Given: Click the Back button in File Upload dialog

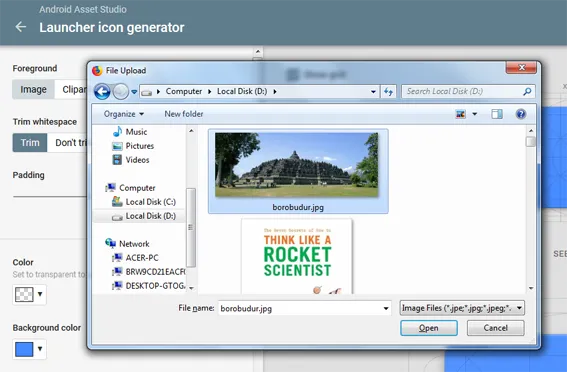Looking at the screenshot, I should 102,92.
